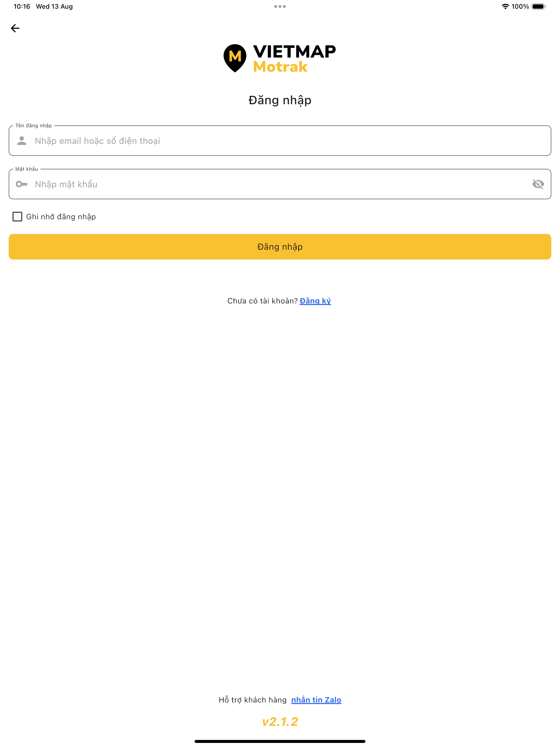Click the VIETMAP Motrak pin logo
This screenshot has width=560, height=747.
tap(235, 58)
